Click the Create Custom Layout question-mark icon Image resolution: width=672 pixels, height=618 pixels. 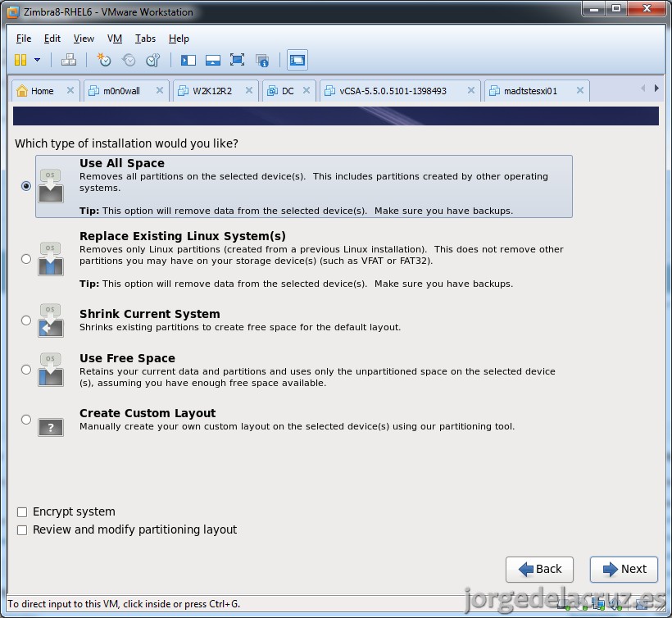point(51,427)
